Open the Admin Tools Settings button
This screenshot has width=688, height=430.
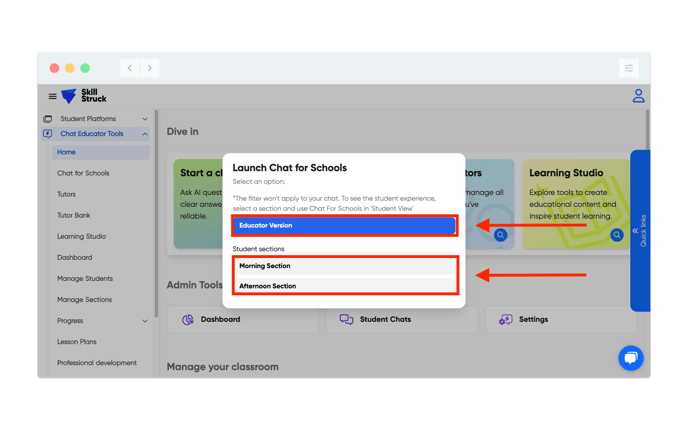point(561,319)
